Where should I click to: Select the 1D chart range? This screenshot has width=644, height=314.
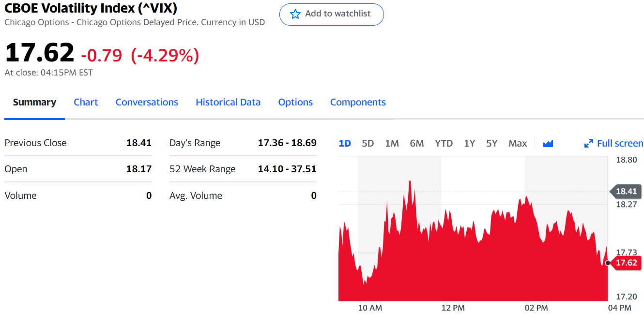345,143
